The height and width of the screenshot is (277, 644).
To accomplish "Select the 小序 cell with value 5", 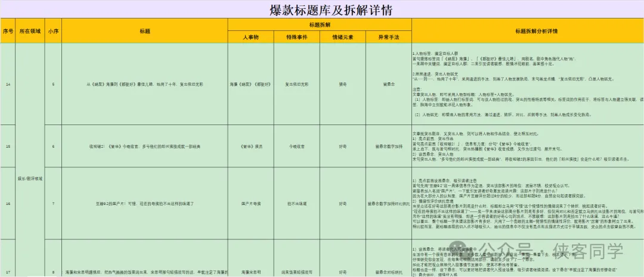I will pyautogui.click(x=53, y=84).
